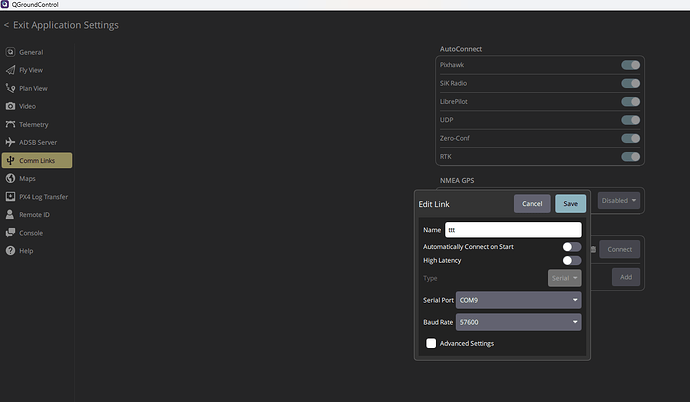Enable Automatically Connect on Start
The image size is (690, 402).
click(572, 247)
